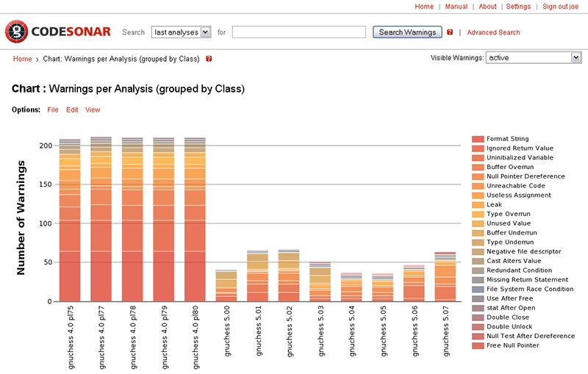Viewport: 588px width, 374px height.
Task: Click the Format String legend swatch
Action: click(x=478, y=139)
